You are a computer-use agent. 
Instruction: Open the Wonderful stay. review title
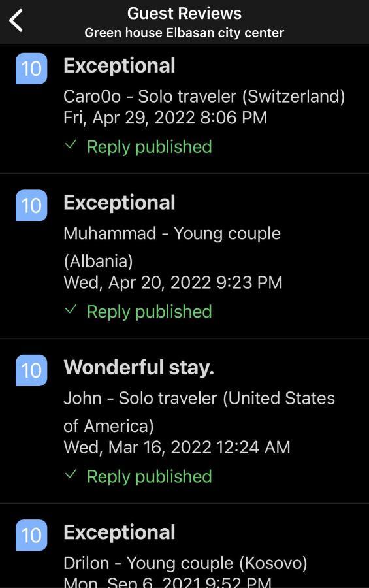[138, 367]
